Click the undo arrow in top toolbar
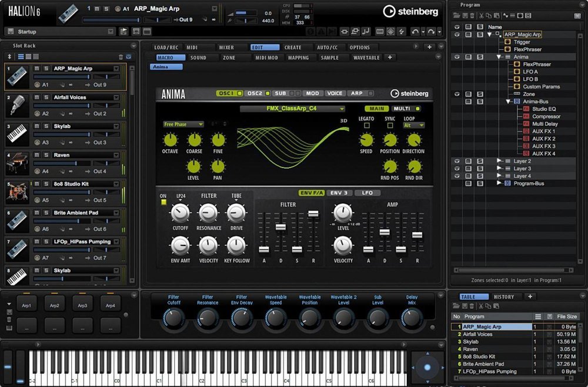588x387 pixels. pyautogui.click(x=415, y=31)
